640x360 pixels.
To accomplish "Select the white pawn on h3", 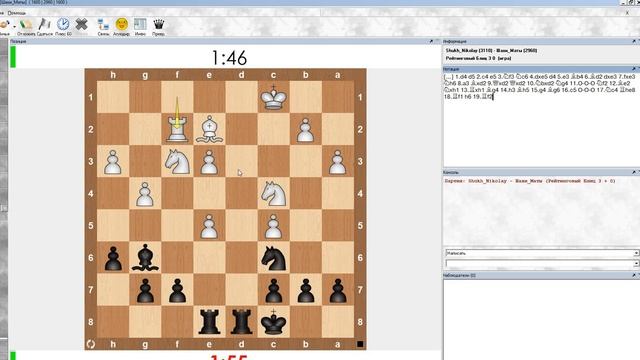I will pos(112,162).
